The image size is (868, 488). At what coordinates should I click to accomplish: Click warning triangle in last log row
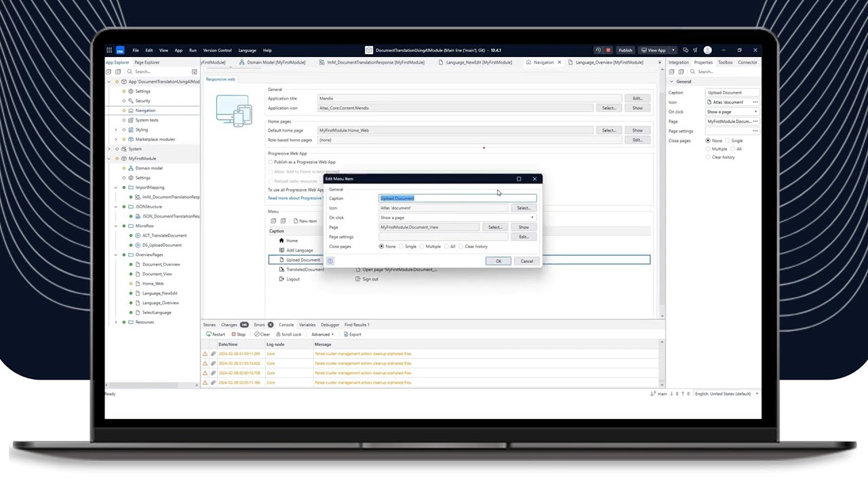coord(205,382)
